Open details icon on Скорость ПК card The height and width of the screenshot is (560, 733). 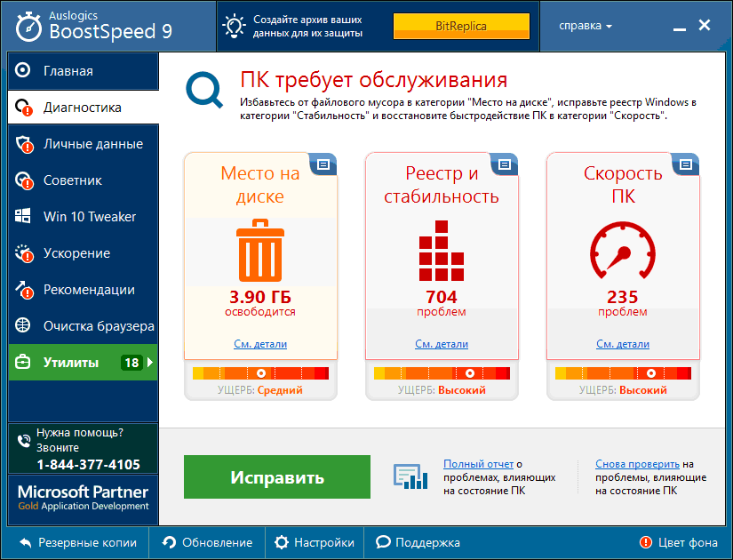(686, 164)
